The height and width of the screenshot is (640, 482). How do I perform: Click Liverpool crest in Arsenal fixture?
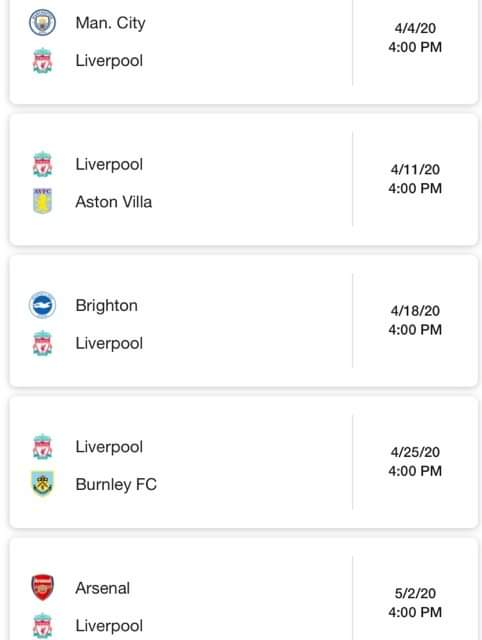(42, 625)
